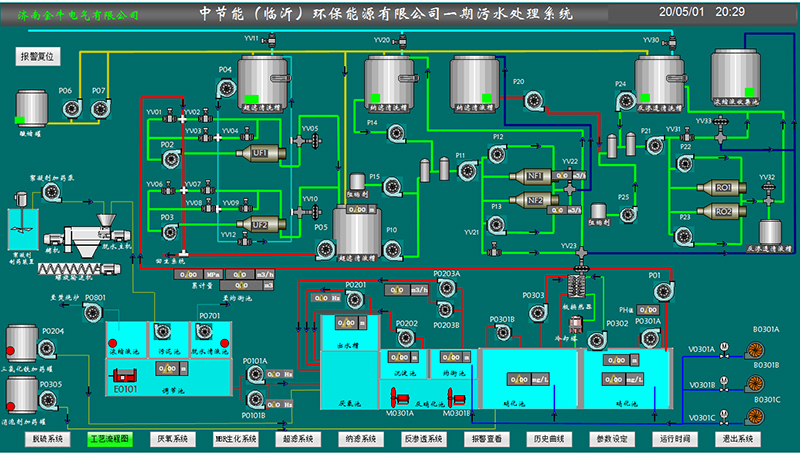
Task: Click pump P0303 icon
Action: point(538,313)
